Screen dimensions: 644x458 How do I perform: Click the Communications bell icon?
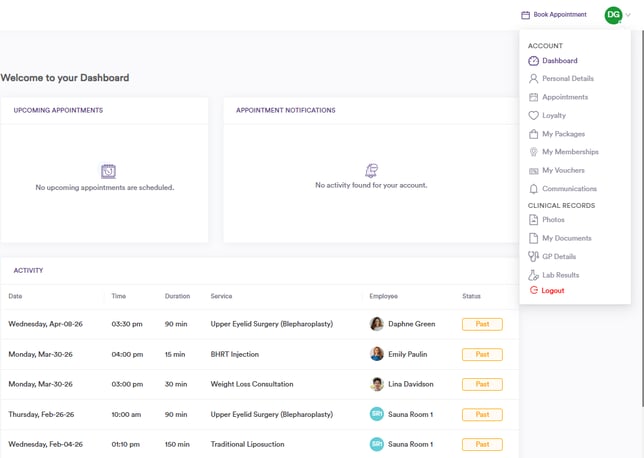point(534,189)
